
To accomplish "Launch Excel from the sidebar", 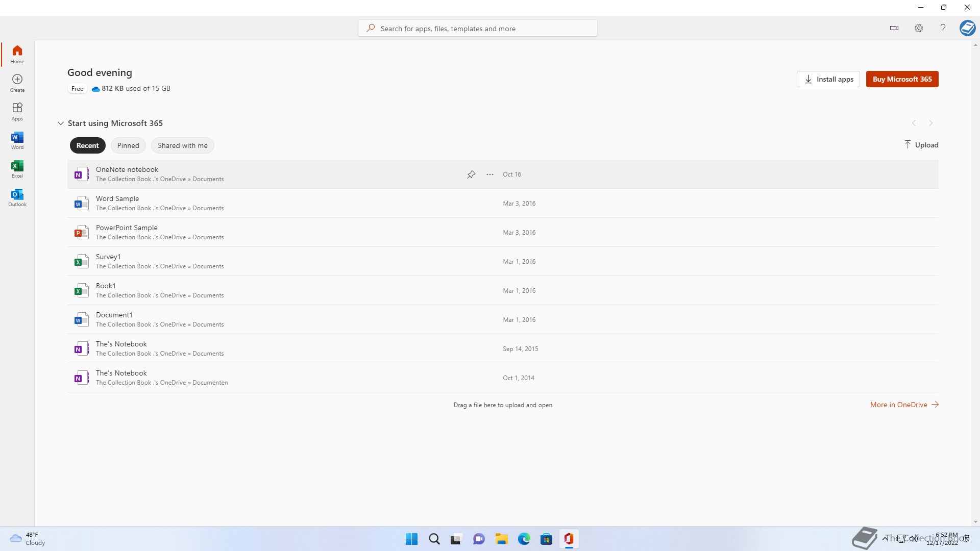I will 17,168.
